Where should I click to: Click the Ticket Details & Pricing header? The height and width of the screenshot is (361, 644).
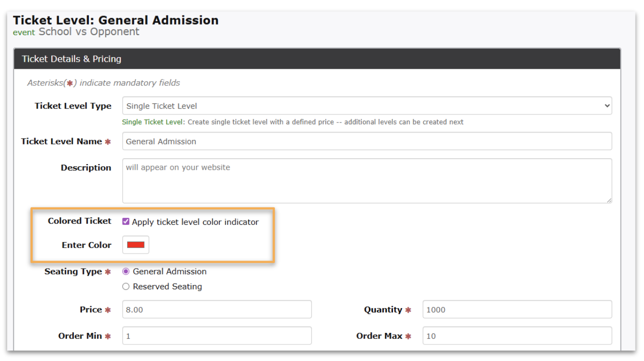pos(71,59)
